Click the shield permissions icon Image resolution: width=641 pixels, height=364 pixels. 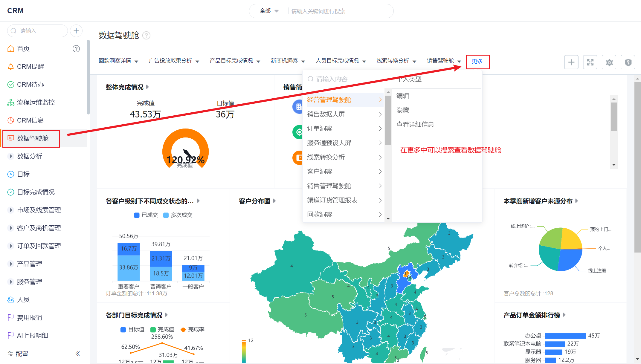pos(628,62)
